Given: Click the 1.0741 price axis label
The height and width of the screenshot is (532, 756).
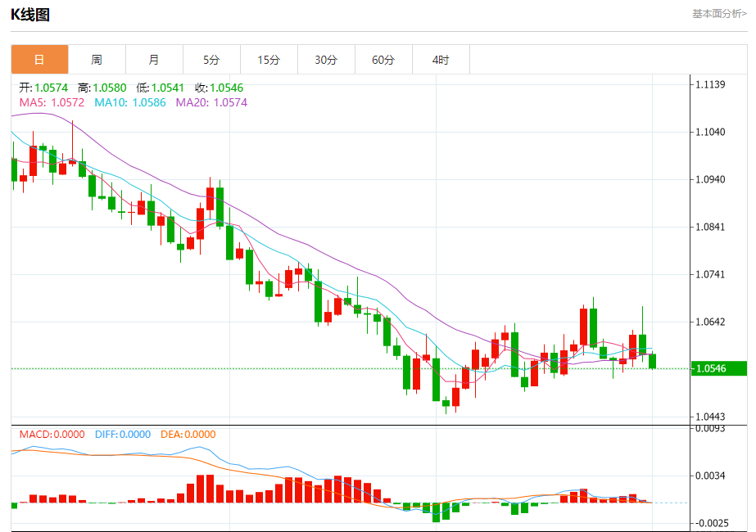Looking at the screenshot, I should pos(710,275).
